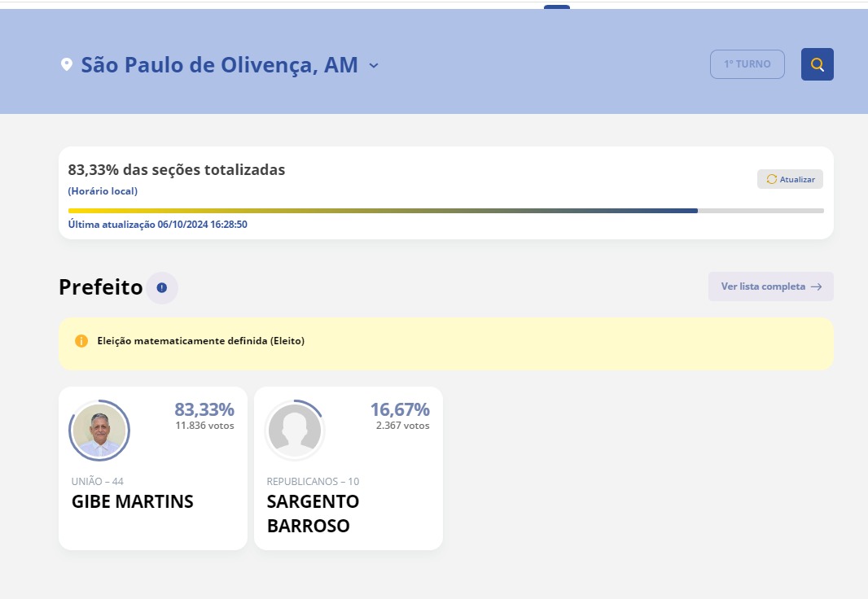
Task: Select the SARGENTO BARROSO candidate name
Action: click(x=313, y=514)
